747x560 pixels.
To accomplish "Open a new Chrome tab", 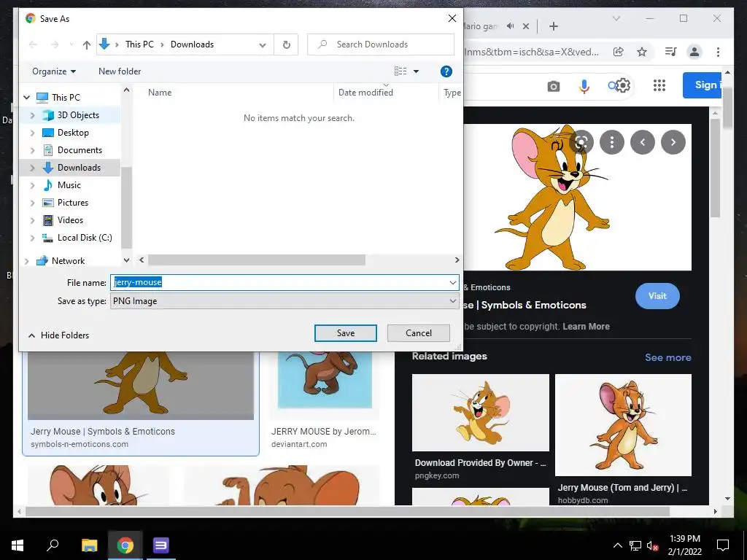I will (554, 26).
